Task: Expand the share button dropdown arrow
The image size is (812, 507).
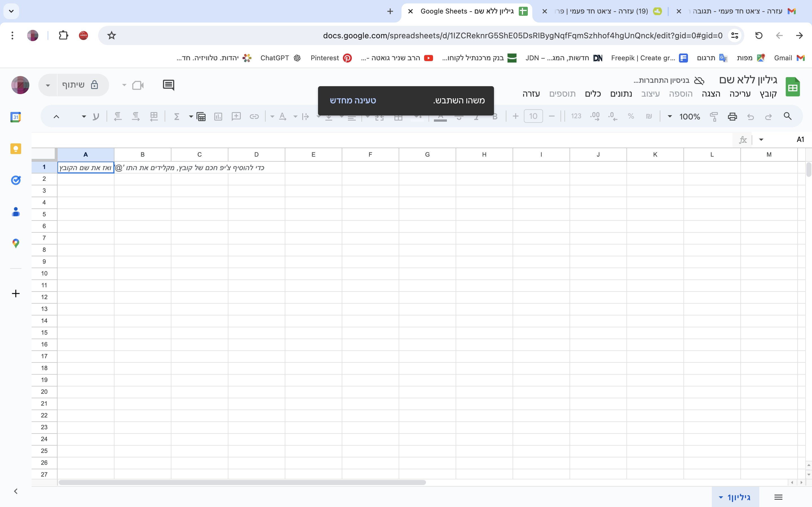Action: click(48, 85)
